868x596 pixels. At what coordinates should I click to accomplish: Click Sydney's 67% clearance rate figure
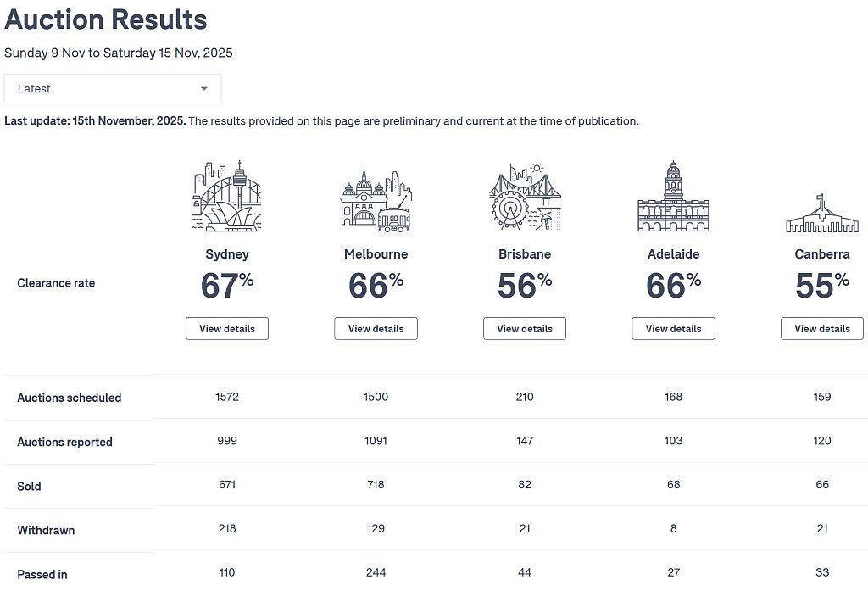point(227,285)
